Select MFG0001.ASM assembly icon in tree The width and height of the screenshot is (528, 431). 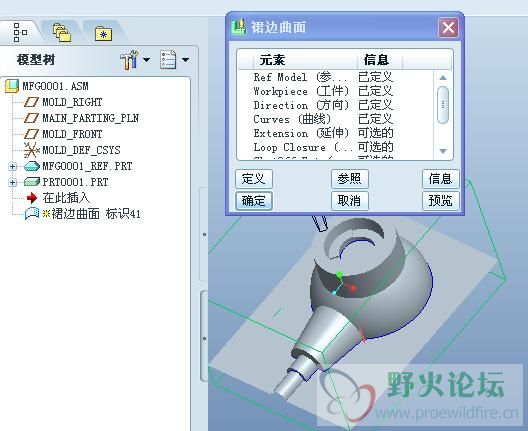point(12,86)
